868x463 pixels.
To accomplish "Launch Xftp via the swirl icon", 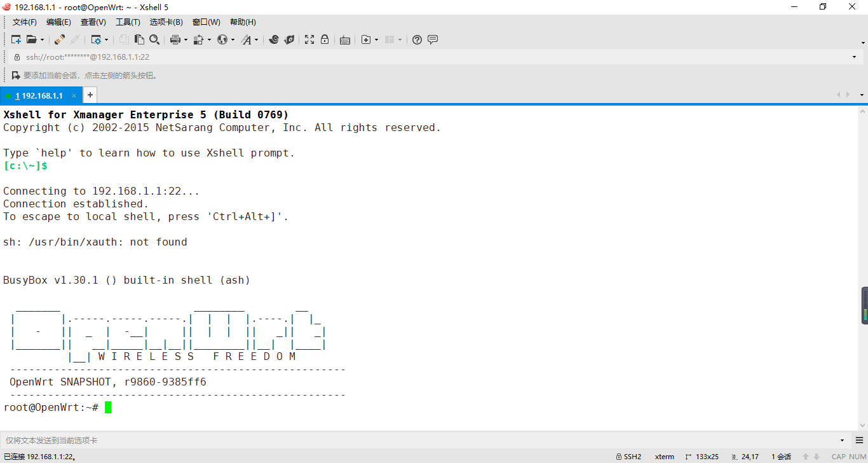I will click(274, 39).
